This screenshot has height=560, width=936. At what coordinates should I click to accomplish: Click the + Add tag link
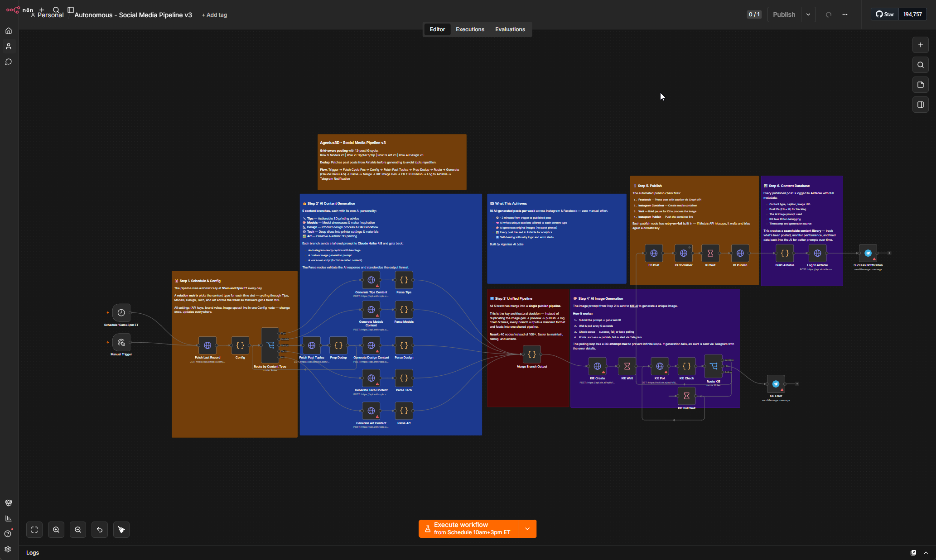pos(214,15)
